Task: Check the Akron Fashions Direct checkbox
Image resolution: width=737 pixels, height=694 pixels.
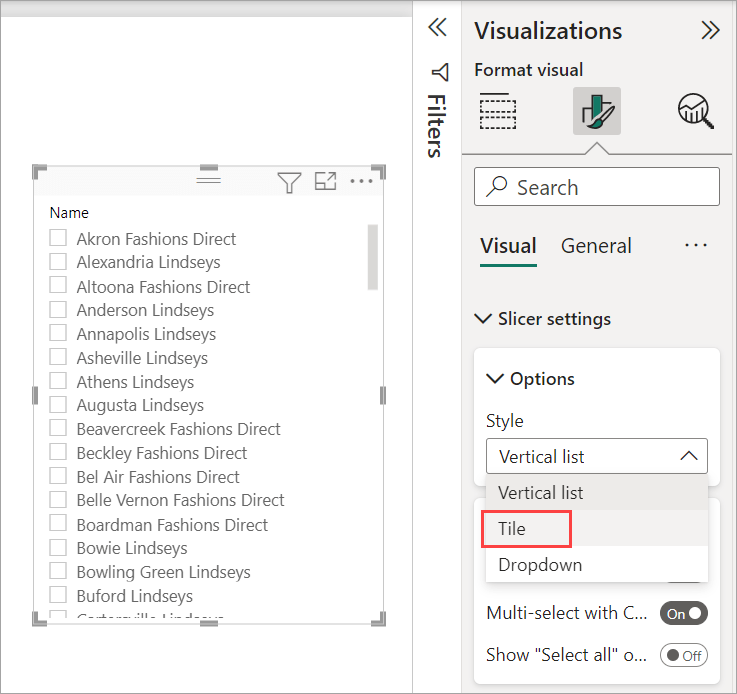Action: 58,239
